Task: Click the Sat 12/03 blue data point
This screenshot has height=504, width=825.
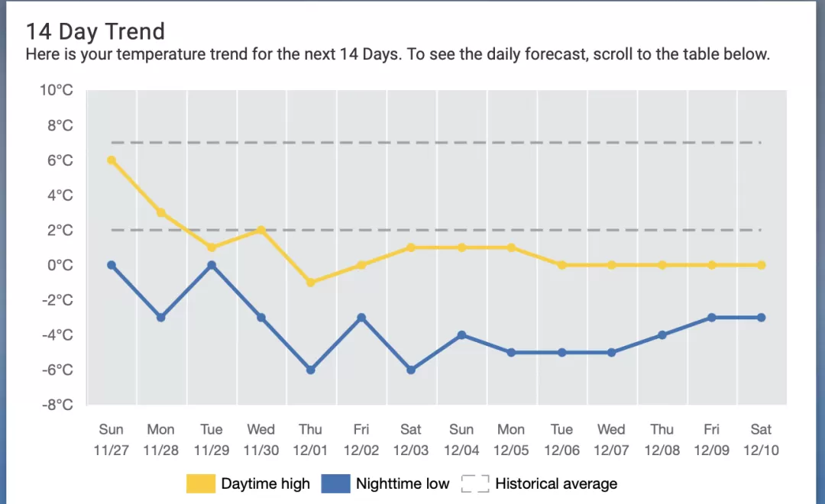Action: point(411,370)
